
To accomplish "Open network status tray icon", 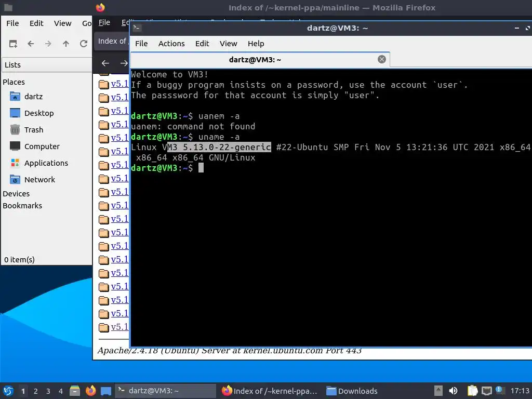I will click(x=486, y=391).
